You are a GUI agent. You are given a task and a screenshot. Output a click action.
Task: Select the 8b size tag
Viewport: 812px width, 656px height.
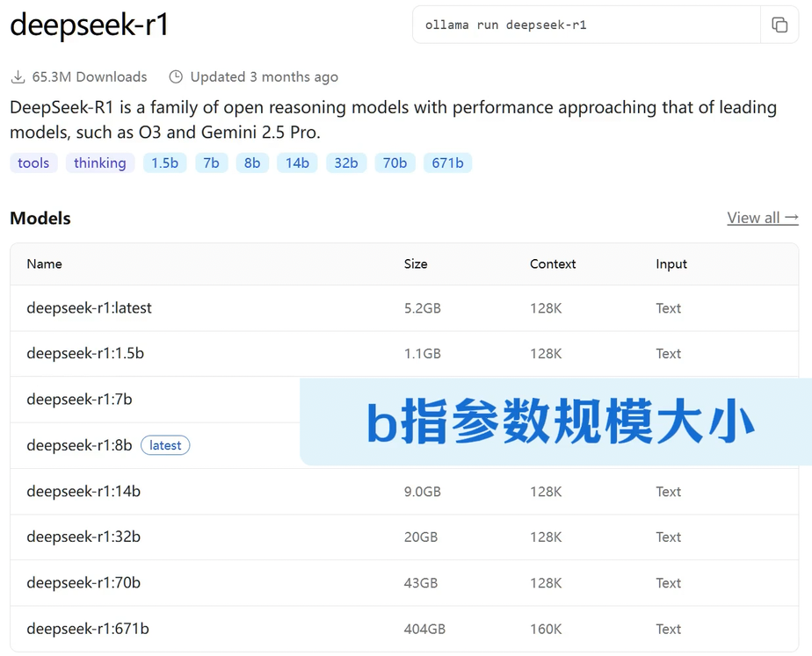point(252,163)
